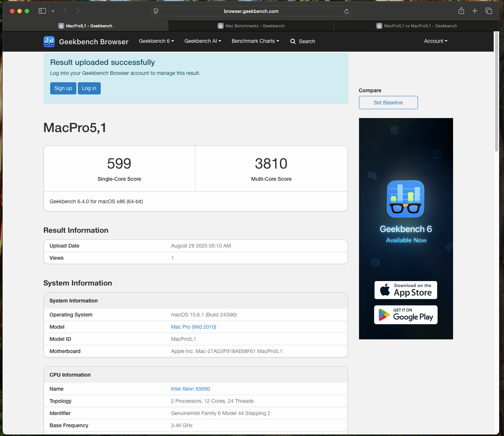
Task: Click the browser.geekbench.com address field
Action: tap(251, 11)
